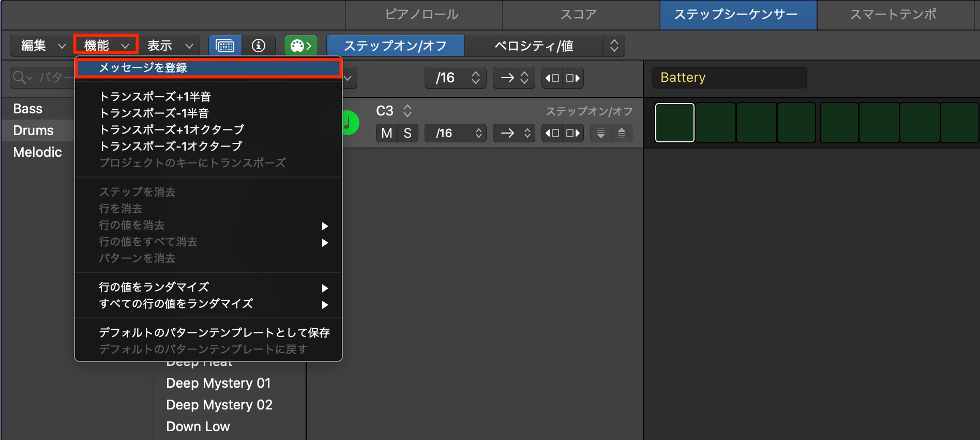The height and width of the screenshot is (440, 980).
Task: Mute the C3 row with M
Action: click(x=387, y=133)
